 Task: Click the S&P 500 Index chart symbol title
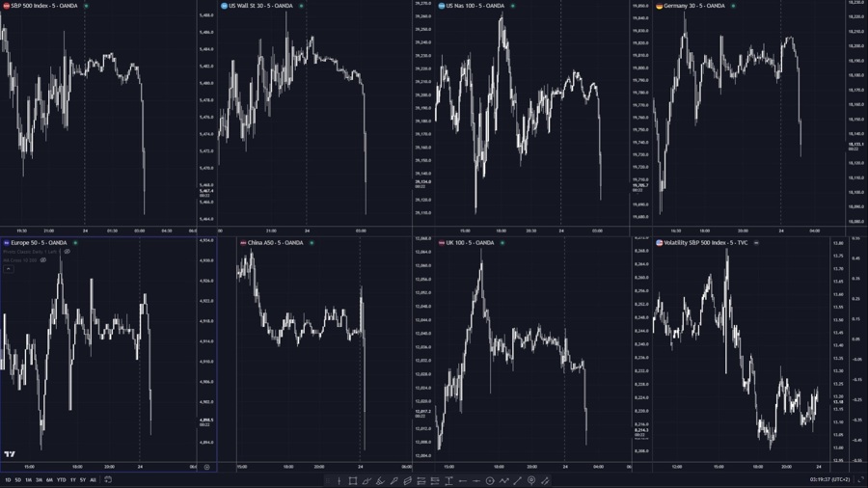click(43, 6)
